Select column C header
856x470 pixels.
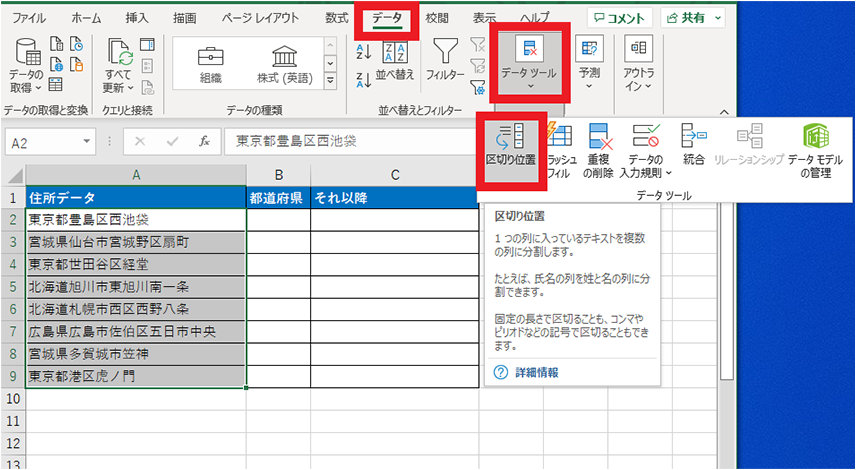click(395, 175)
